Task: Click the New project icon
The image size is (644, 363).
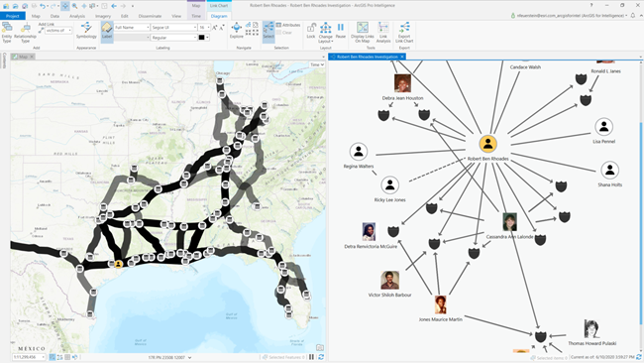Action: click(x=6, y=6)
